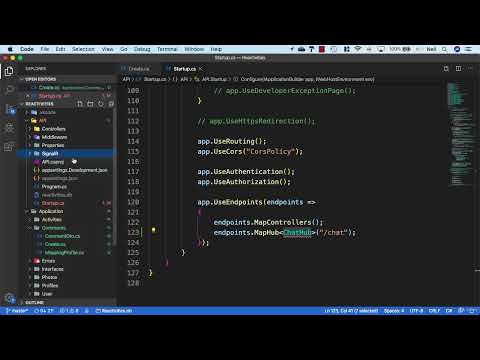Click the errors and warnings status item
480x360 pixels.
pos(69,311)
